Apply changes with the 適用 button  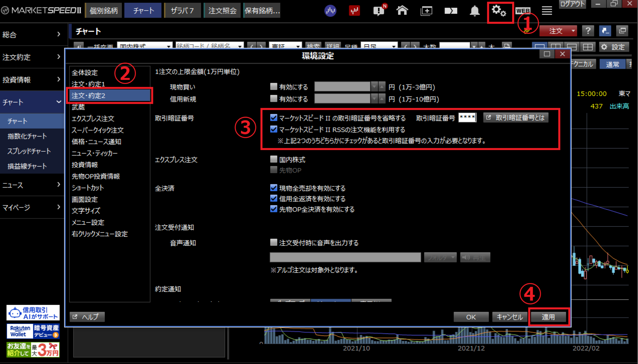[x=548, y=317]
